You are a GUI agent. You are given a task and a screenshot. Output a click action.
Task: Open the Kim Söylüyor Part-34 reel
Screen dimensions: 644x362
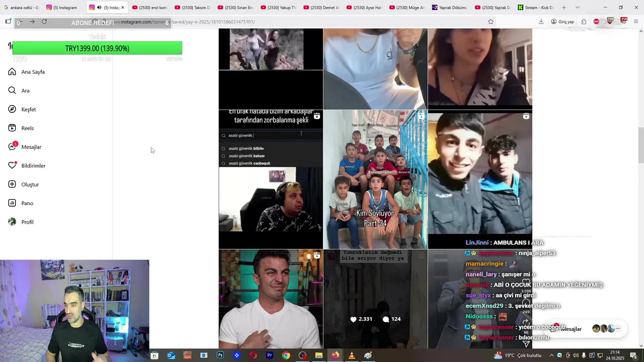[x=375, y=179]
